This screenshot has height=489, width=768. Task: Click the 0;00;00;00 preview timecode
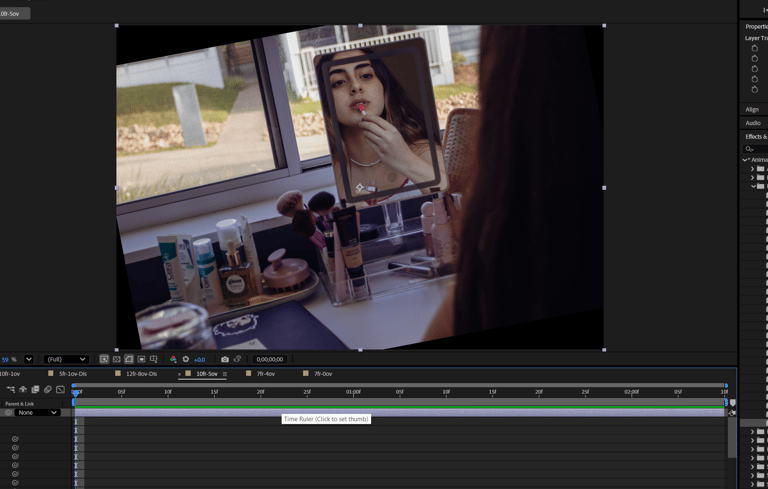click(x=270, y=359)
